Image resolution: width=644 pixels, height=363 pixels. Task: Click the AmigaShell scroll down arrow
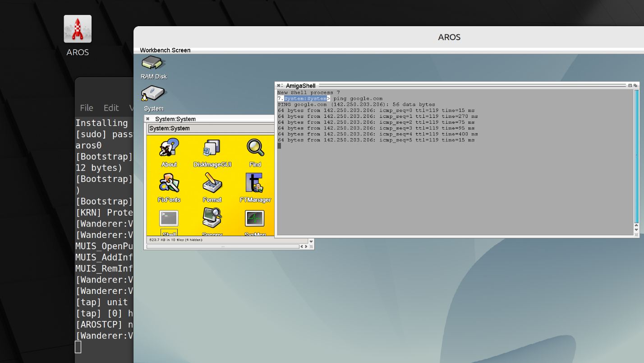[x=636, y=230]
